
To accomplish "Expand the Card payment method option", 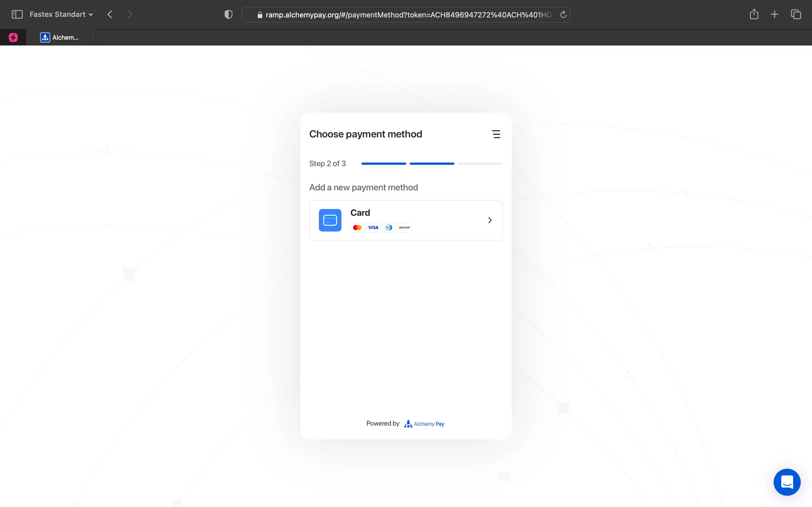I will click(x=406, y=220).
